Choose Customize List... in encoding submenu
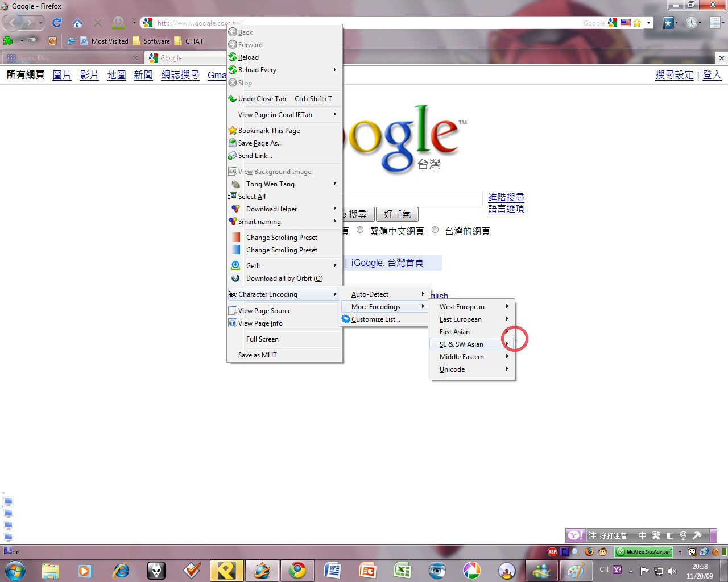The width and height of the screenshot is (728, 582). click(x=384, y=319)
